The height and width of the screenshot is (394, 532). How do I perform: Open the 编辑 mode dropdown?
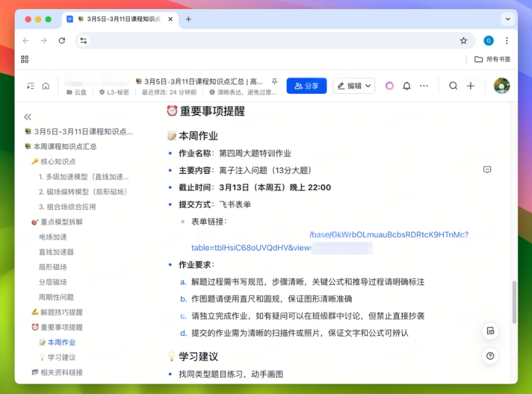[x=354, y=86]
